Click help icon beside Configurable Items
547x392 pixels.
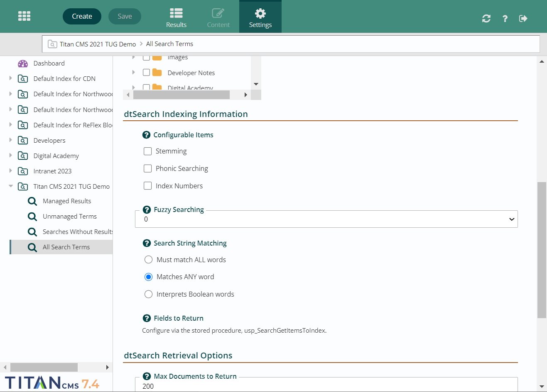click(146, 135)
